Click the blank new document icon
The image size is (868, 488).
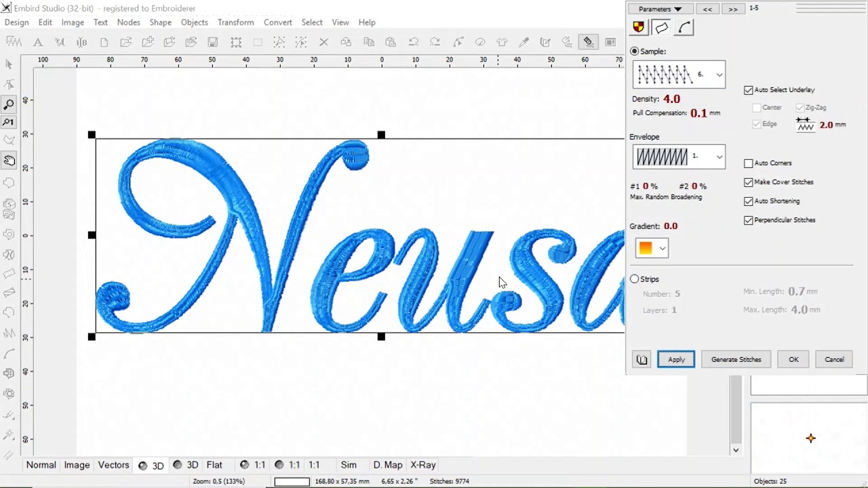coord(104,42)
